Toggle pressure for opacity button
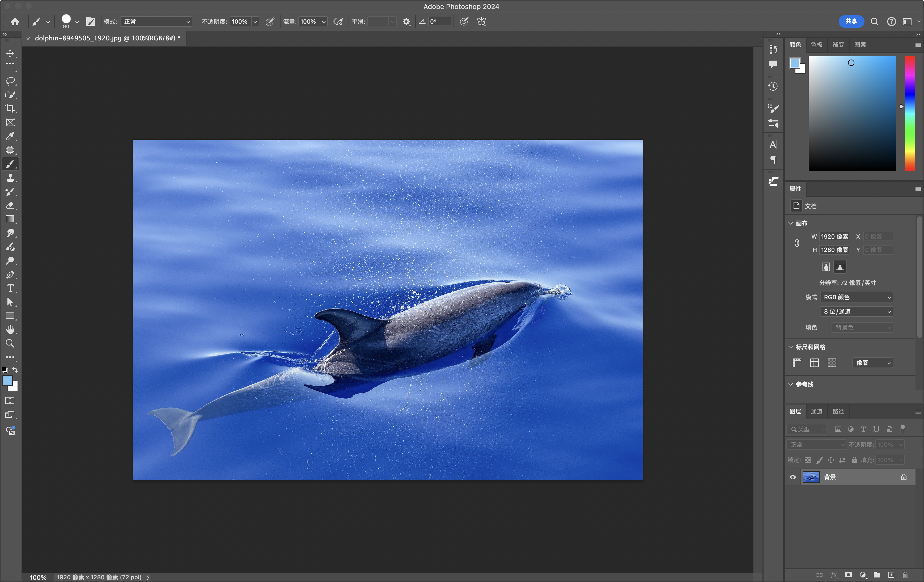The width and height of the screenshot is (924, 582). (270, 22)
